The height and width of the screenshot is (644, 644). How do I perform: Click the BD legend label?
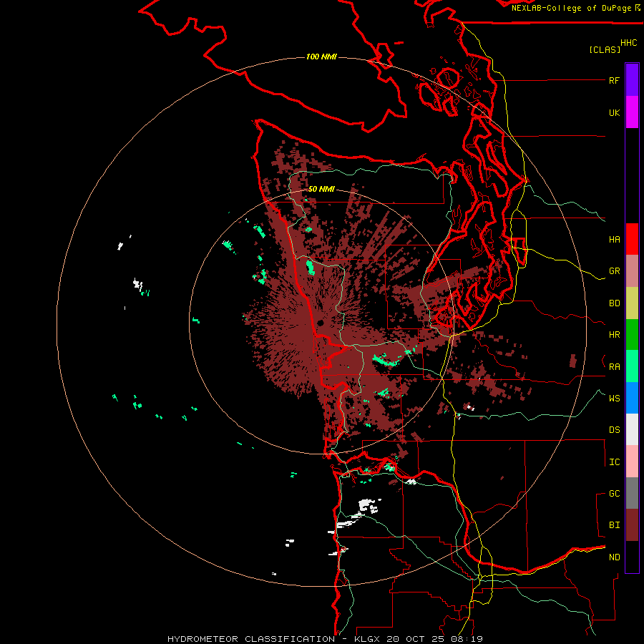(x=615, y=303)
